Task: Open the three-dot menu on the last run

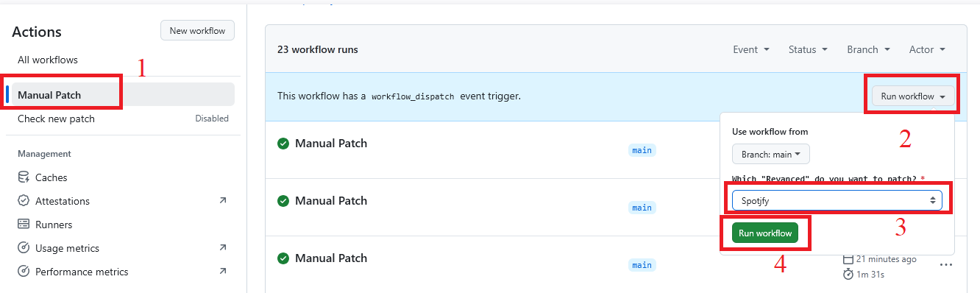Action: click(946, 264)
